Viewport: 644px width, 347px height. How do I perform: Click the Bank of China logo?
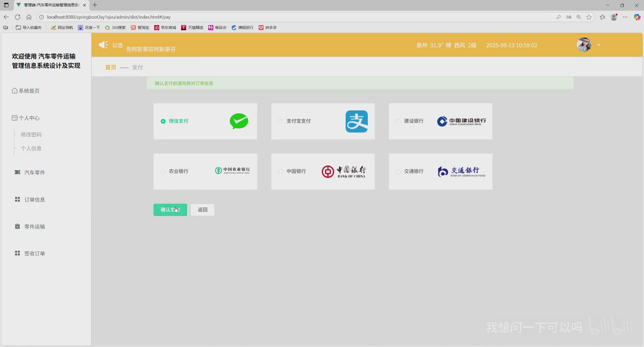click(x=343, y=171)
